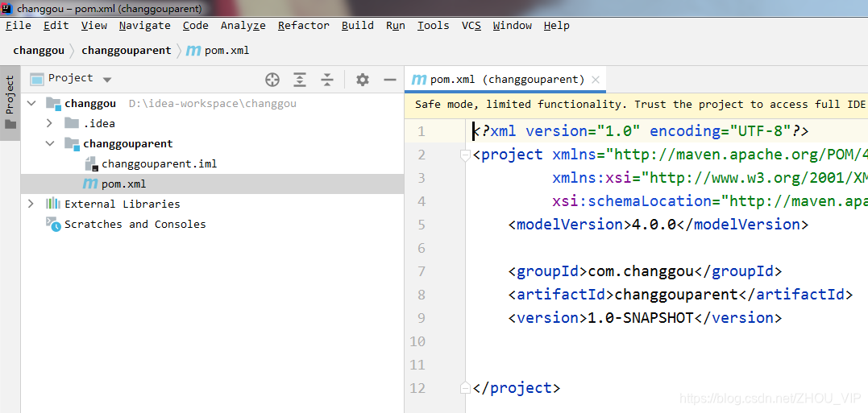Click the Scratches and Consoles icon
The width and height of the screenshot is (868, 413).
pyautogui.click(x=53, y=224)
